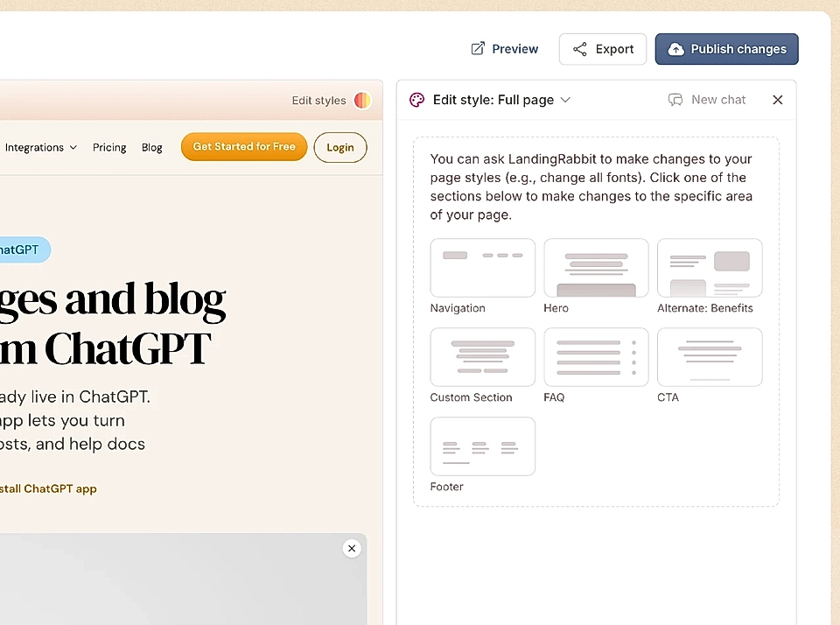Click the Navigation label text
This screenshot has width=840, height=625.
point(458,308)
